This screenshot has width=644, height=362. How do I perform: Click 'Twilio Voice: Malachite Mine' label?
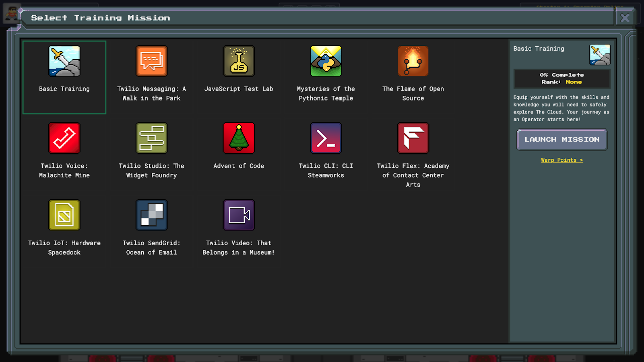(x=64, y=171)
